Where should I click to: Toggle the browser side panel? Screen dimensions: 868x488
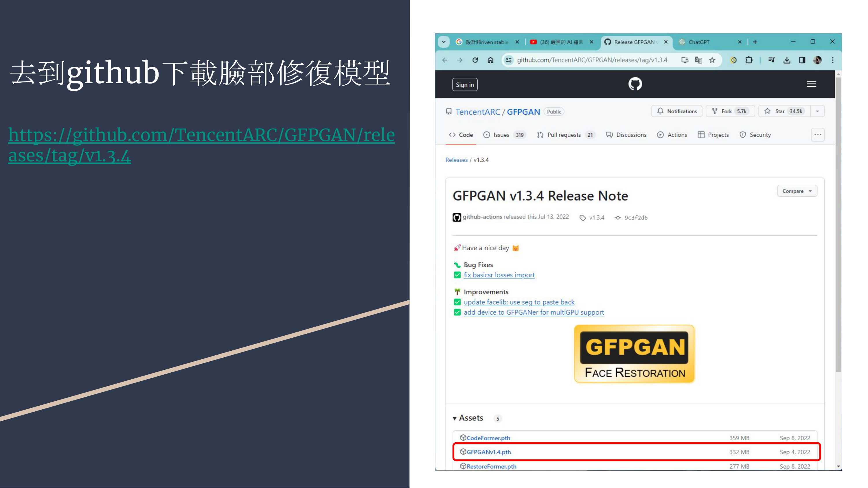point(802,60)
